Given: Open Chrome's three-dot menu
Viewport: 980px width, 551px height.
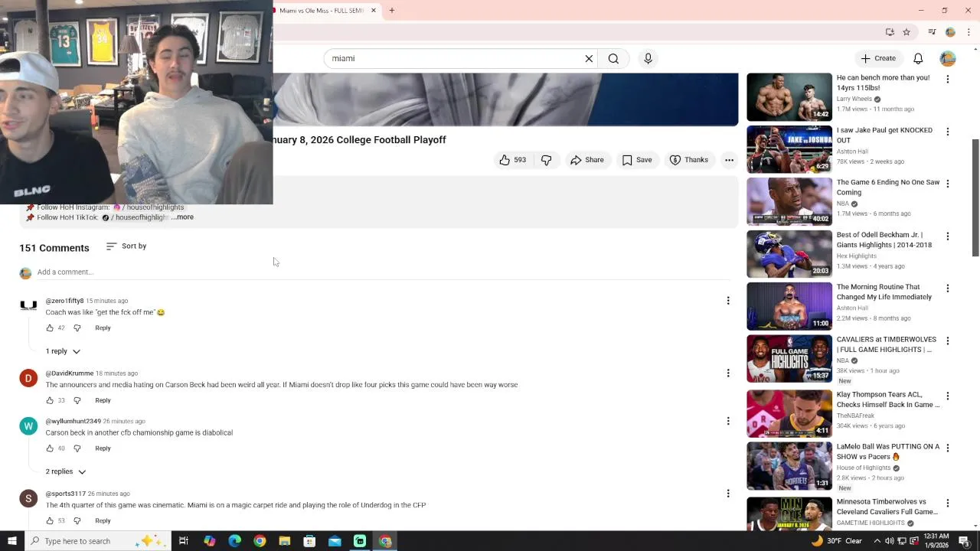Looking at the screenshot, I should pos(969,32).
